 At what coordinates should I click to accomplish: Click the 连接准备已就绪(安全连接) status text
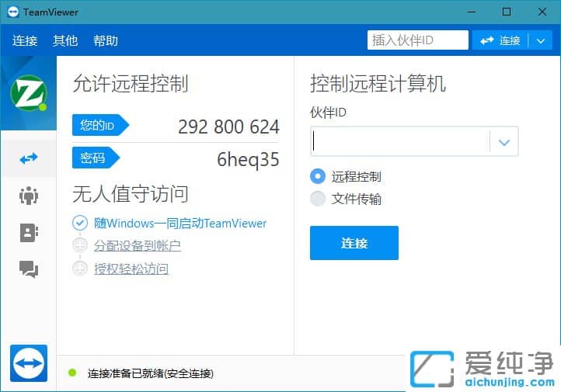click(x=151, y=373)
